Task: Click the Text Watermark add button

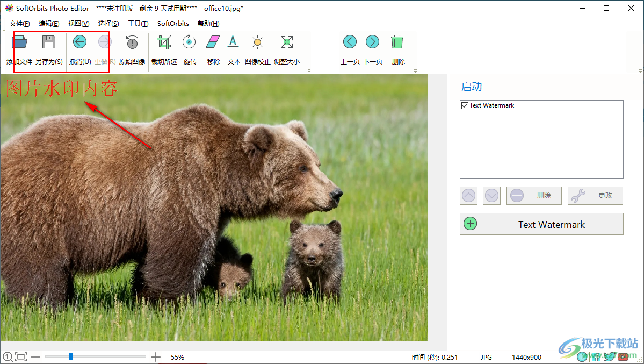Action: click(541, 224)
